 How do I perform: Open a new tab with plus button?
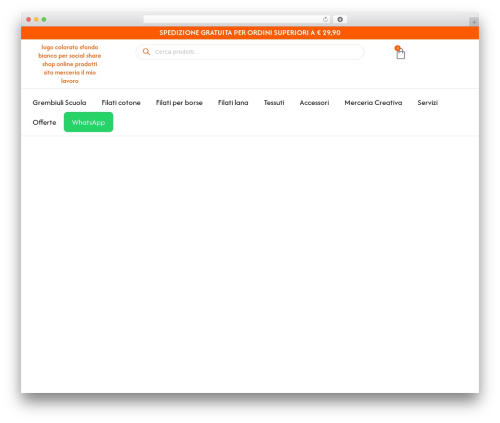474,22
